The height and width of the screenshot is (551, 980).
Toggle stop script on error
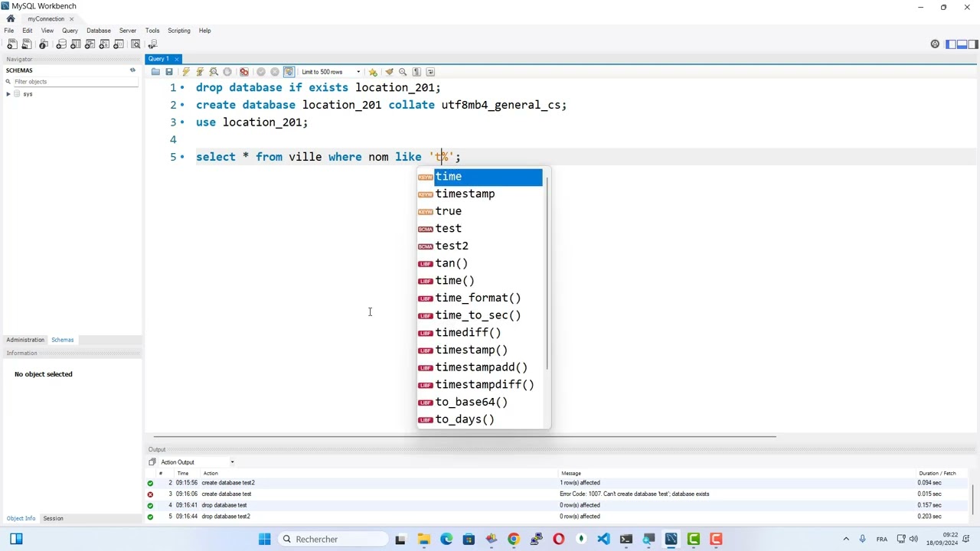[244, 72]
